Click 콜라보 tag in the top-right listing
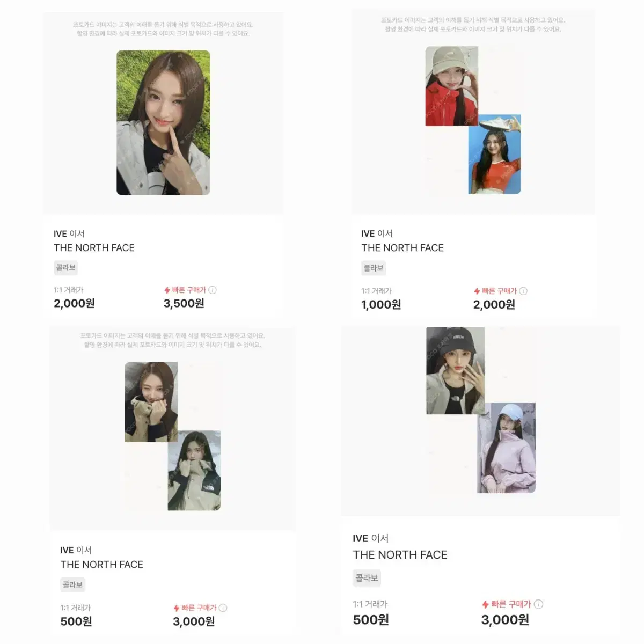 (x=374, y=268)
